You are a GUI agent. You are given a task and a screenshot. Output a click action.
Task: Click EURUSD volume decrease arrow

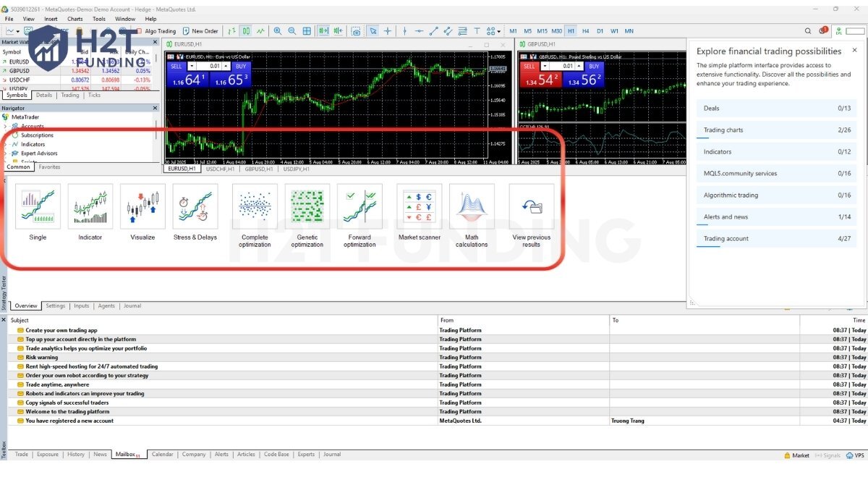(x=192, y=67)
